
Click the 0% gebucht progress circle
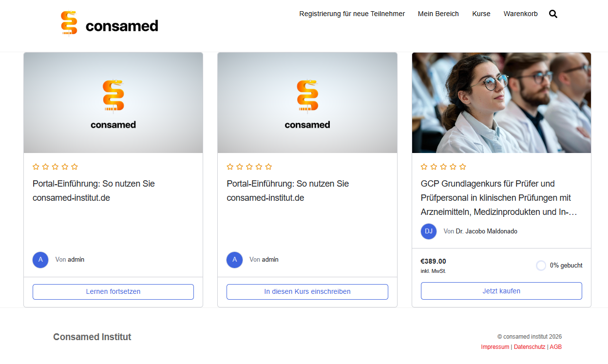[541, 266]
